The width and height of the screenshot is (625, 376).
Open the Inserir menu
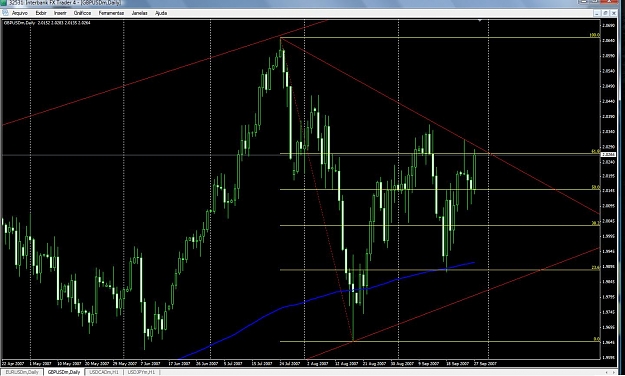click(x=60, y=13)
